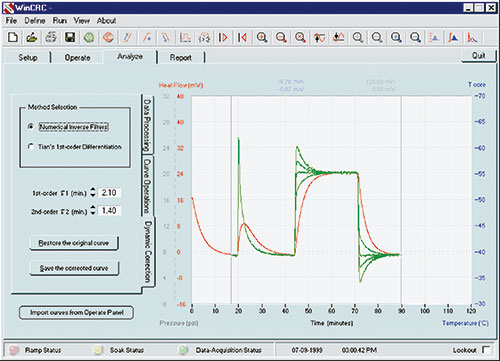Decrease the 1st-order τ1 value
Viewport: 500px width, 361px height.
[93, 195]
